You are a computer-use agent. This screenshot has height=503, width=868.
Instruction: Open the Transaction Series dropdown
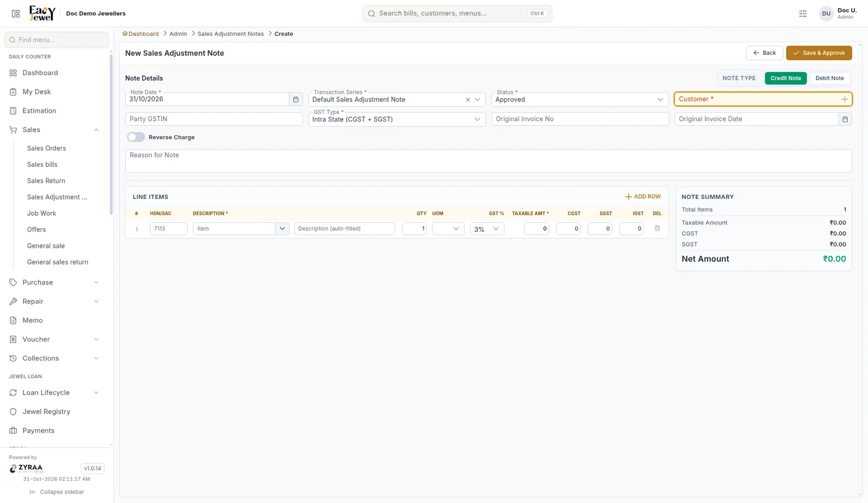[477, 100]
